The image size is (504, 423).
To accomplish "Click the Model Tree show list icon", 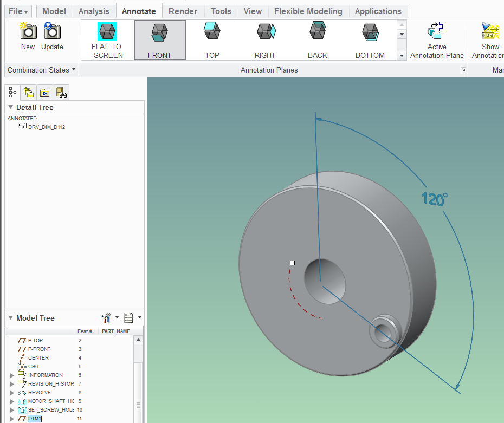I will click(x=128, y=317).
